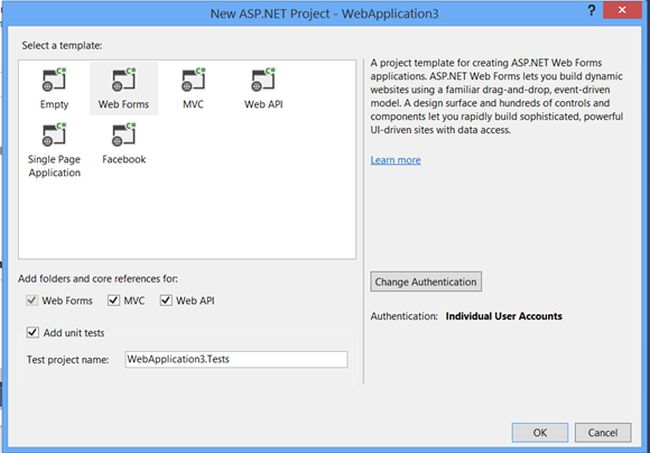Click the Cancel button
650x453 pixels.
pyautogui.click(x=603, y=433)
